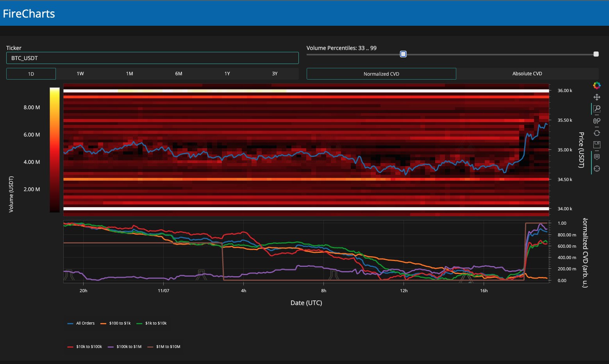Viewport: 609px width, 364px height.
Task: Switch to Absolute CVD mode
Action: click(527, 74)
